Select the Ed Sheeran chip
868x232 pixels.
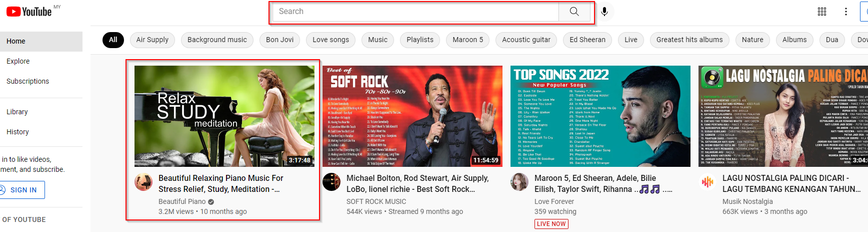(x=587, y=40)
